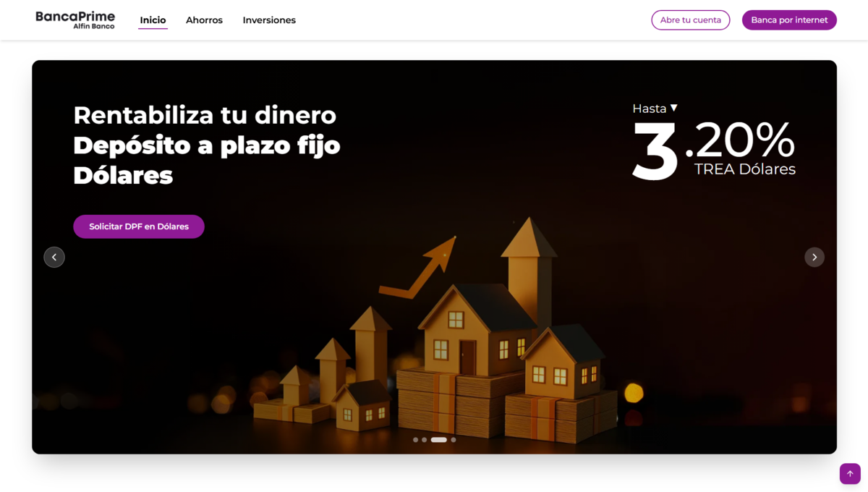
Task: Select the first carousel dot
Action: (415, 440)
